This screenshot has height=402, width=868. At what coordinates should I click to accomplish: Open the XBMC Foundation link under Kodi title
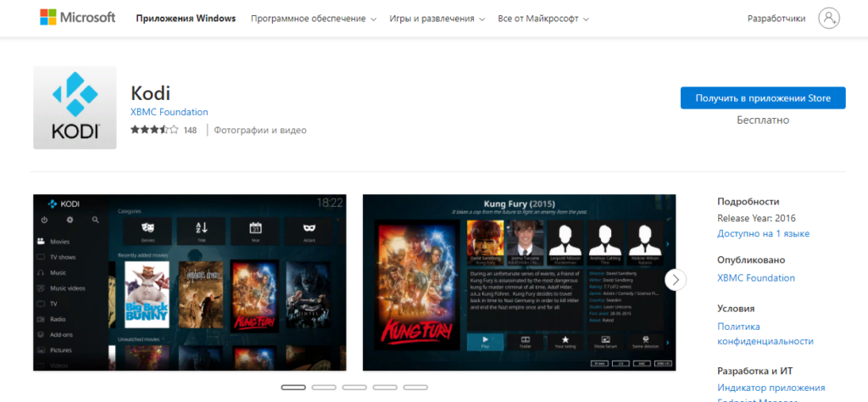[169, 112]
